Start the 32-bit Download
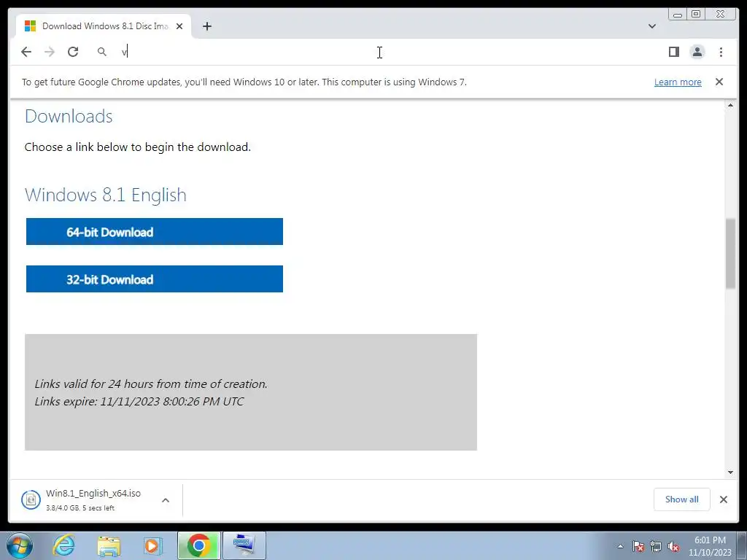The width and height of the screenshot is (747, 560). (x=155, y=279)
